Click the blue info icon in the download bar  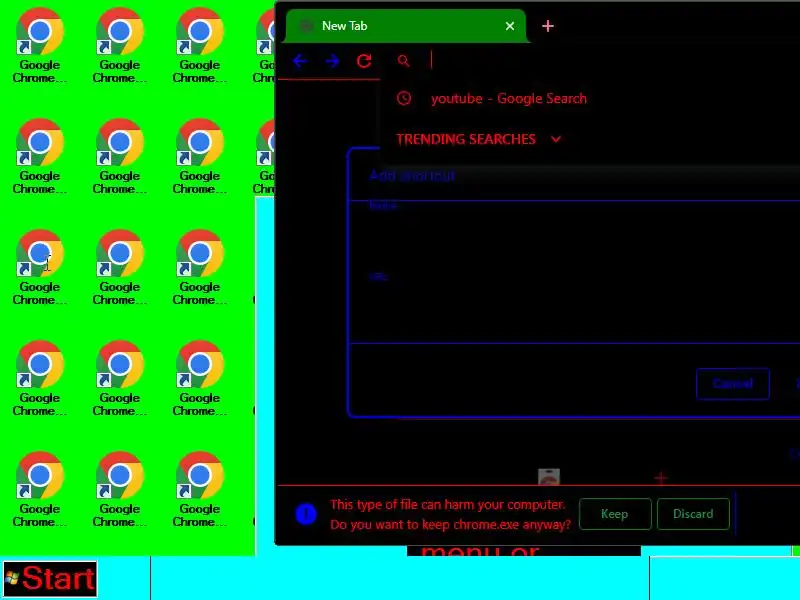[x=306, y=514]
